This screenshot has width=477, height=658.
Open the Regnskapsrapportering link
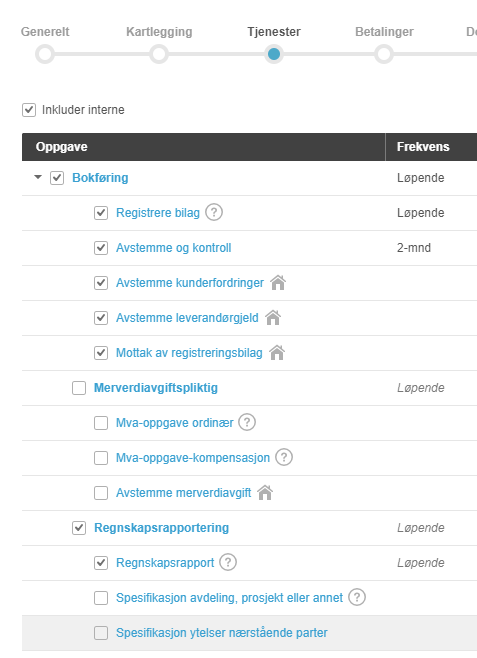pos(162,527)
